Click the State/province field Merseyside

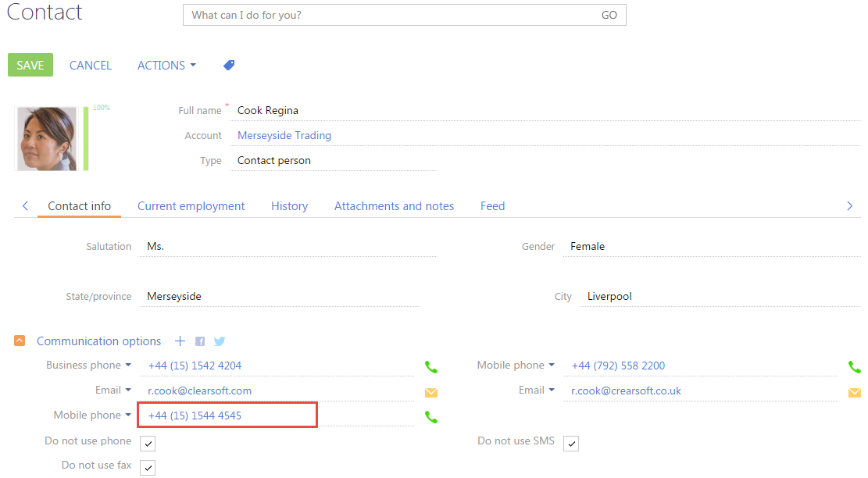coord(280,296)
